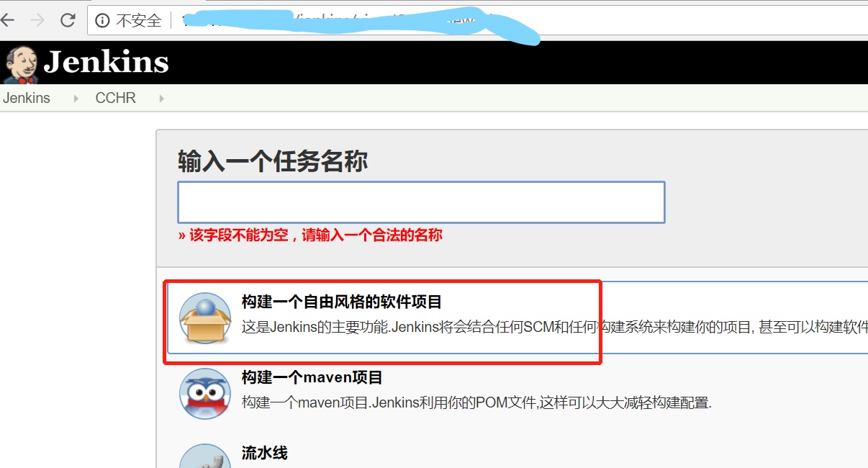Open the Jenkins breadcrumb link
The image size is (868, 468).
click(27, 98)
